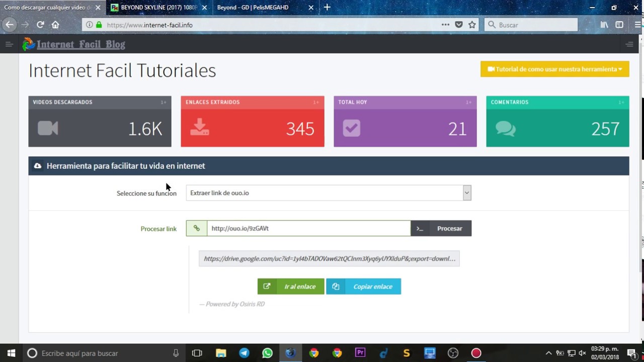Save page to Pocket

pos(459,25)
